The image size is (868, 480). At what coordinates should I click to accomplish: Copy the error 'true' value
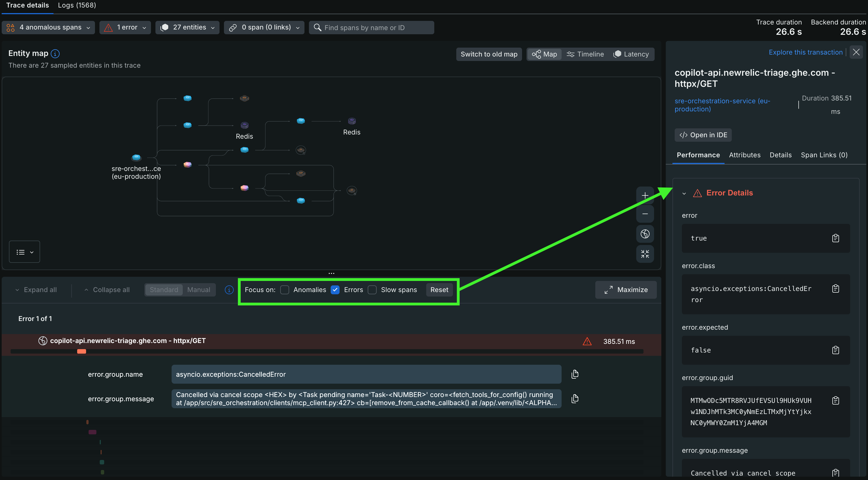[x=835, y=238]
